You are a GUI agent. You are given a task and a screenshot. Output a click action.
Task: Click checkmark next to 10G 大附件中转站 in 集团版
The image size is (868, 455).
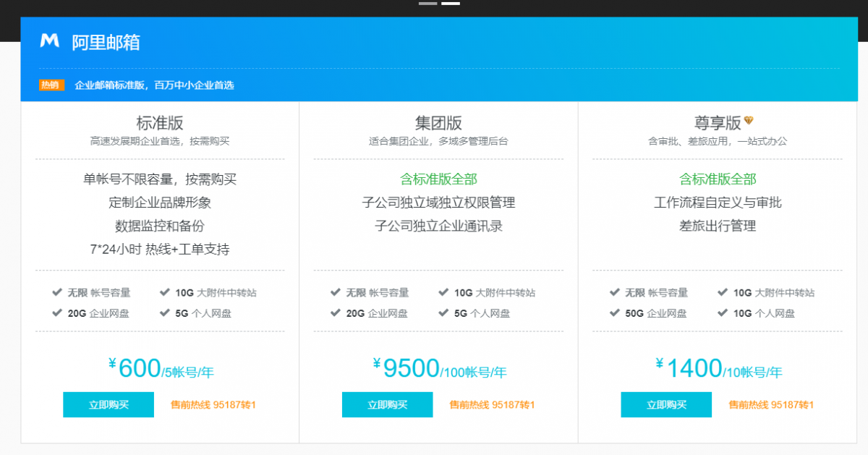(443, 292)
